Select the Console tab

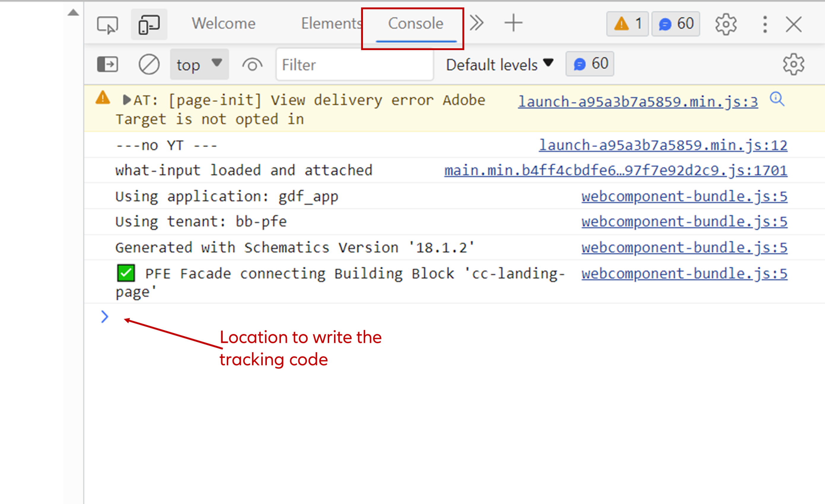click(415, 23)
